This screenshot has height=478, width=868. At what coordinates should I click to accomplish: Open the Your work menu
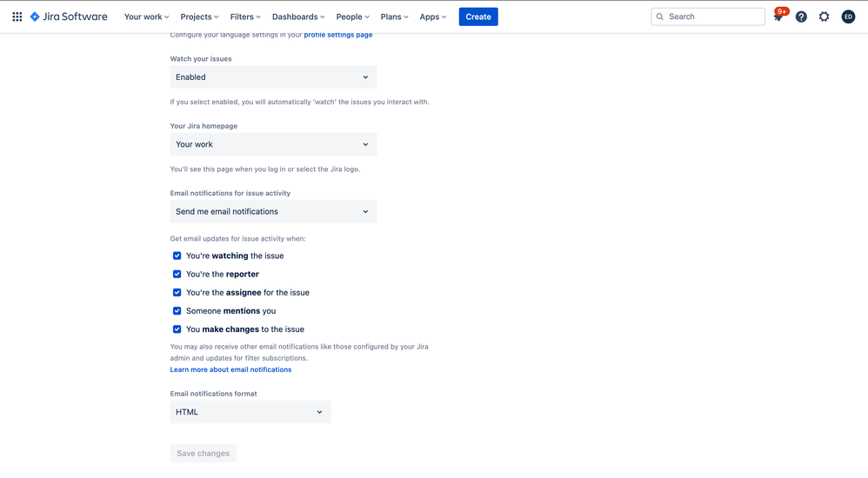point(147,17)
